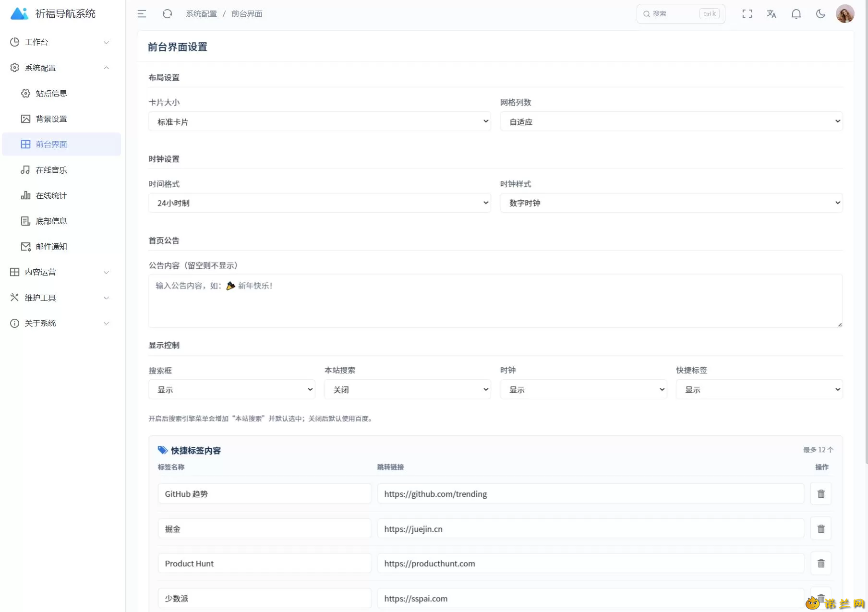Go to 在线音乐 page
The image size is (868, 612).
click(x=61, y=170)
